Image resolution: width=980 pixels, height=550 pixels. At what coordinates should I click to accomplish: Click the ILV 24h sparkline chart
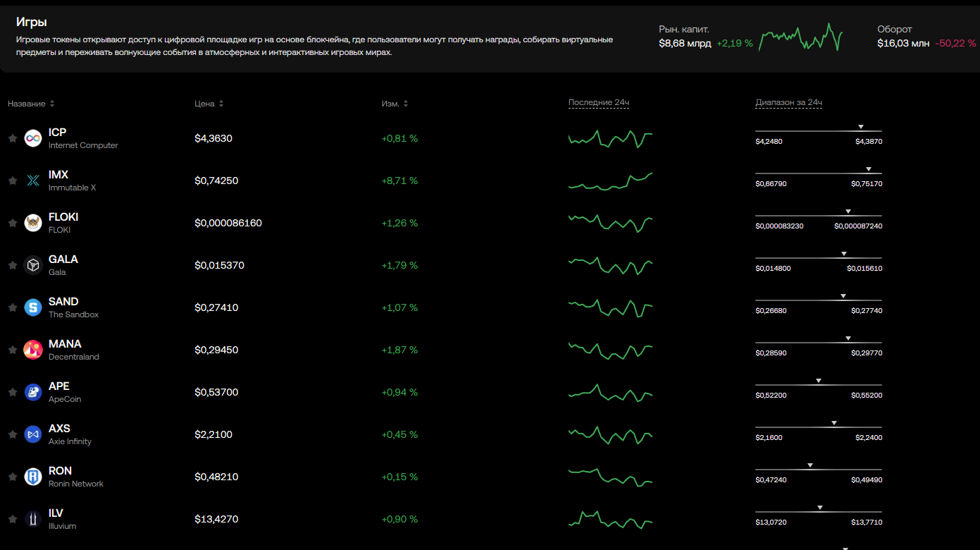[x=610, y=519]
